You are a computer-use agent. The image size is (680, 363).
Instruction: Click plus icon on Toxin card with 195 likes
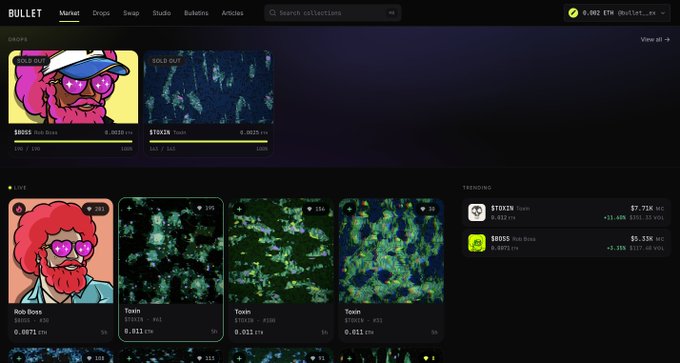click(129, 208)
